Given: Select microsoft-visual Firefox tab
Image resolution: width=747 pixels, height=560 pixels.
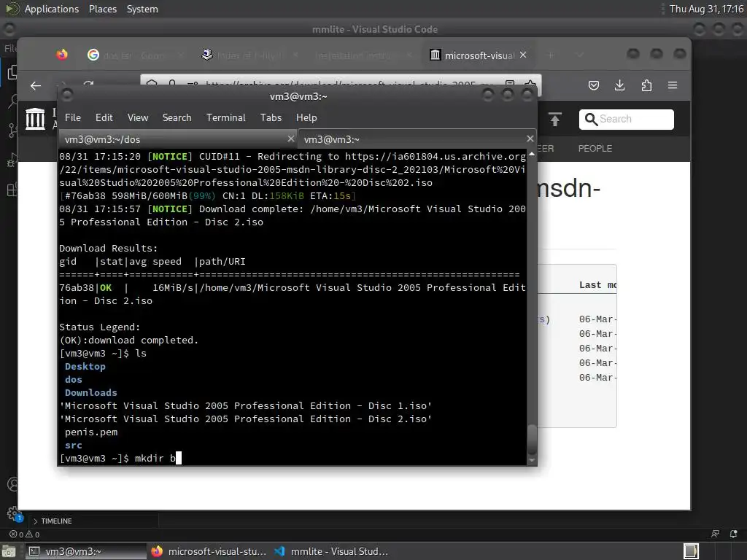Looking at the screenshot, I should pyautogui.click(x=479, y=55).
